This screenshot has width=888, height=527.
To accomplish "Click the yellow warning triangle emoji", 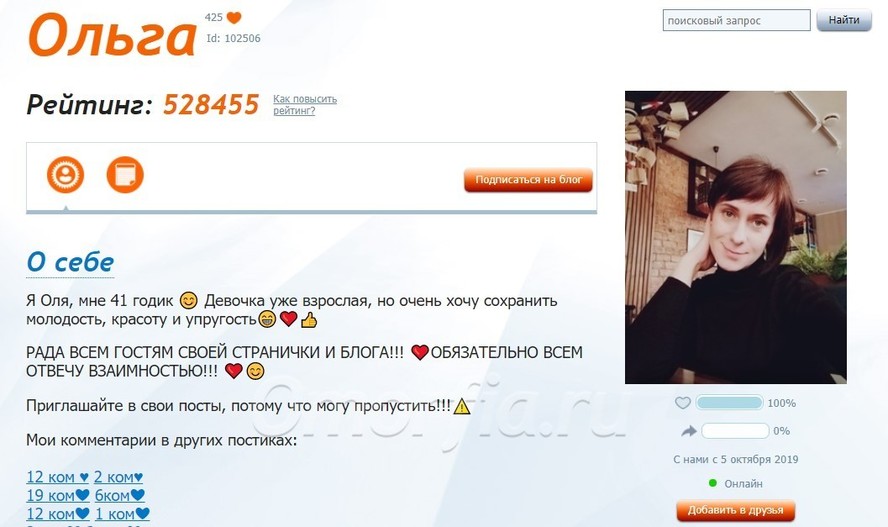I will click(462, 406).
